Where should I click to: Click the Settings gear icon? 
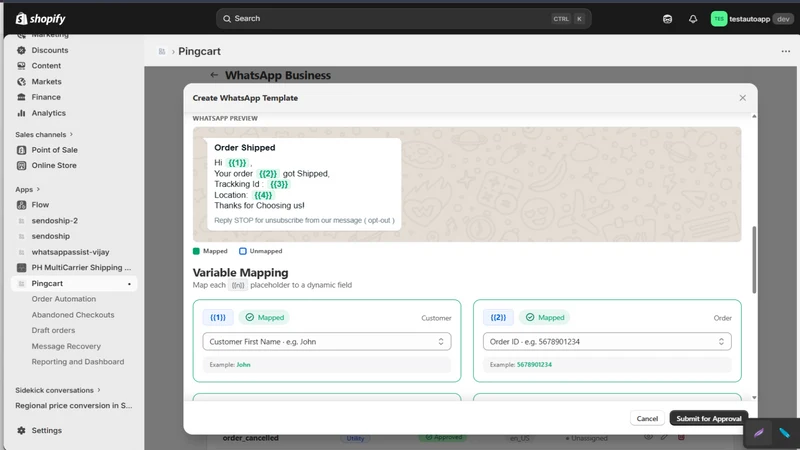pyautogui.click(x=21, y=431)
